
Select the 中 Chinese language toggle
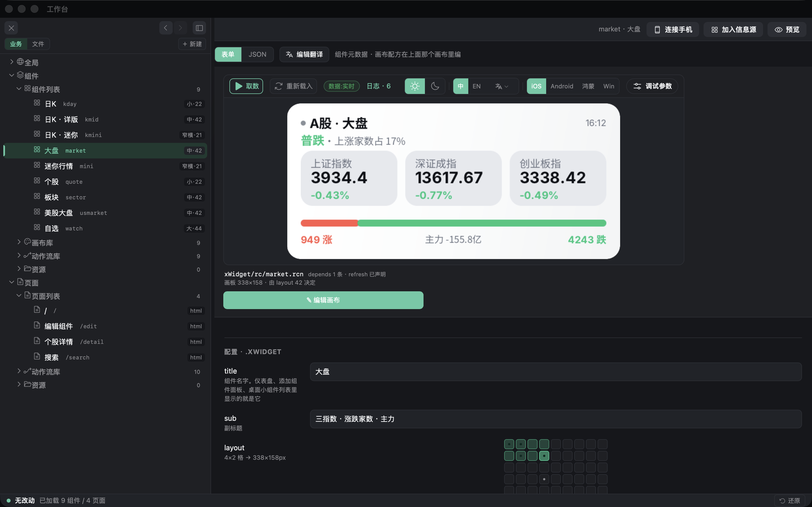[461, 86]
